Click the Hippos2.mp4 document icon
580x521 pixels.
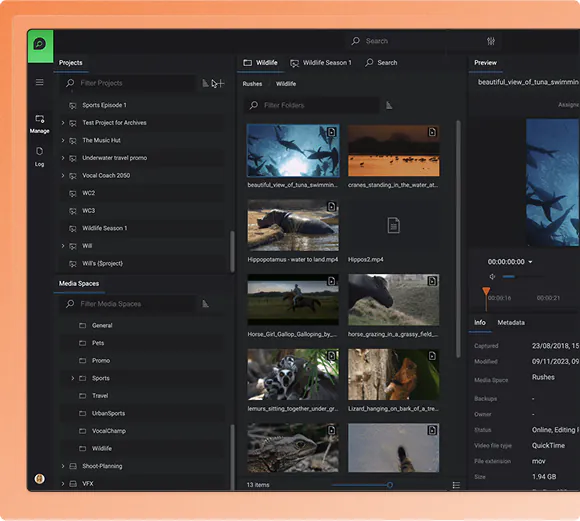point(394,225)
